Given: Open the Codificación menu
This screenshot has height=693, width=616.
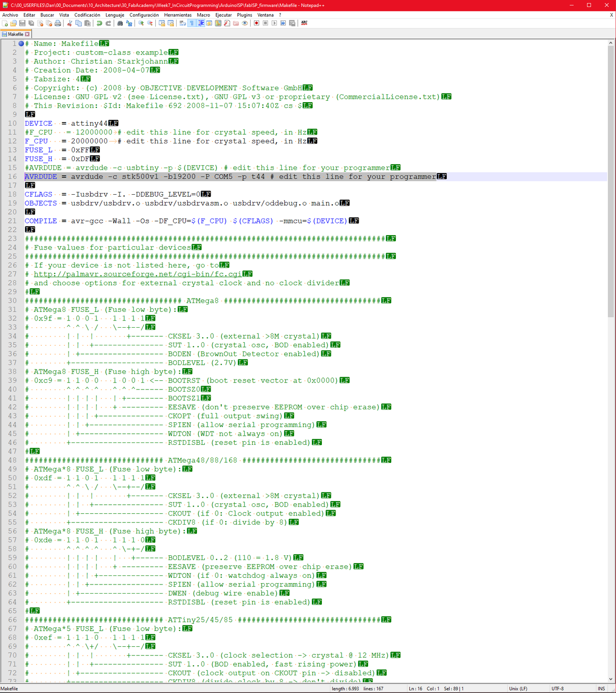Looking at the screenshot, I should (87, 15).
